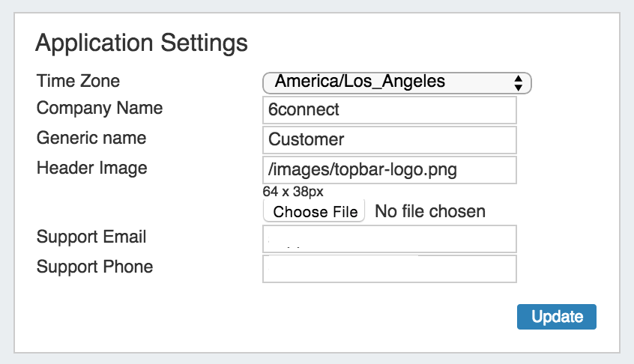Click the Time Zone label

78,81
